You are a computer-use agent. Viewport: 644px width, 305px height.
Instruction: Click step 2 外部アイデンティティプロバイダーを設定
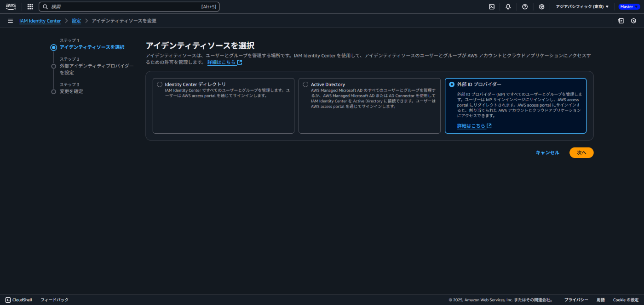tap(97, 69)
